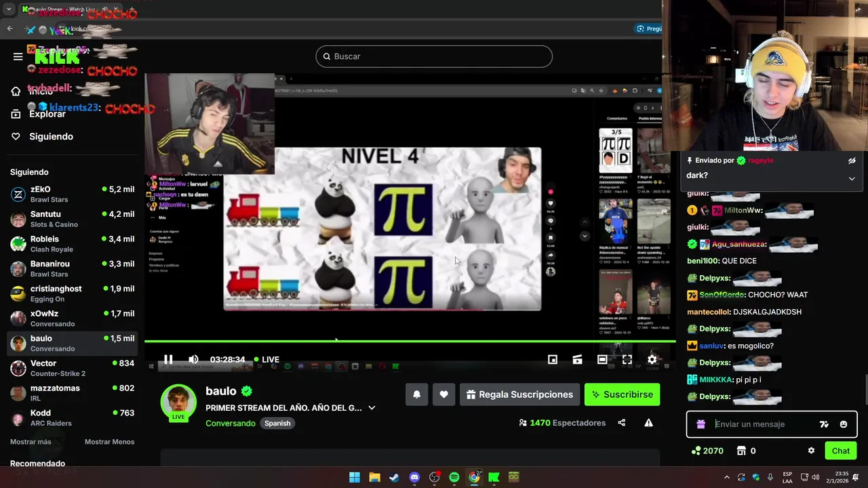The height and width of the screenshot is (488, 868).
Task: Open Vector's Counter-Strike 2 channel
Action: pyautogui.click(x=73, y=368)
